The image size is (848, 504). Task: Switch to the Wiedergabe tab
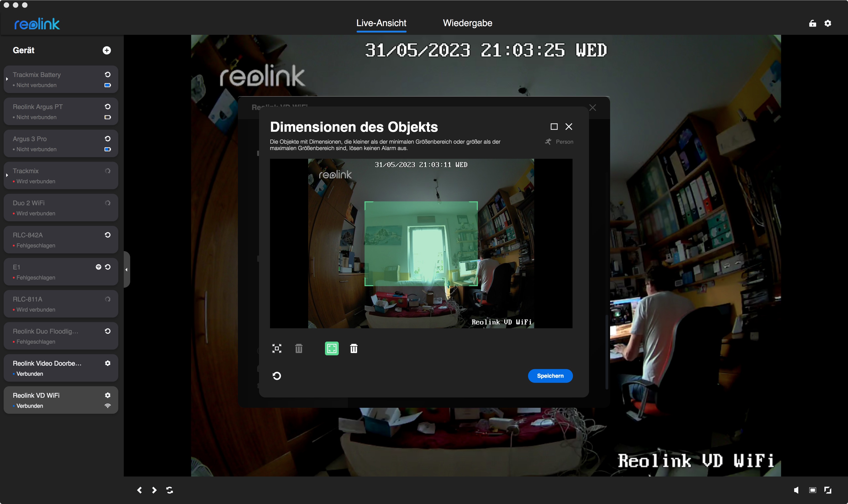(467, 23)
